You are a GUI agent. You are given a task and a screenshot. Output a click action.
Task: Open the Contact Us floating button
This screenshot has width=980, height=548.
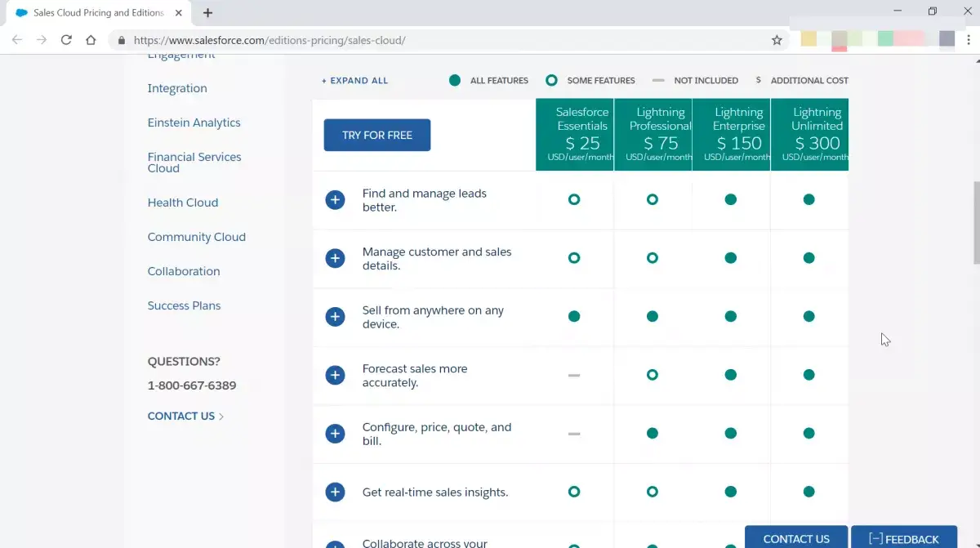pyautogui.click(x=796, y=537)
